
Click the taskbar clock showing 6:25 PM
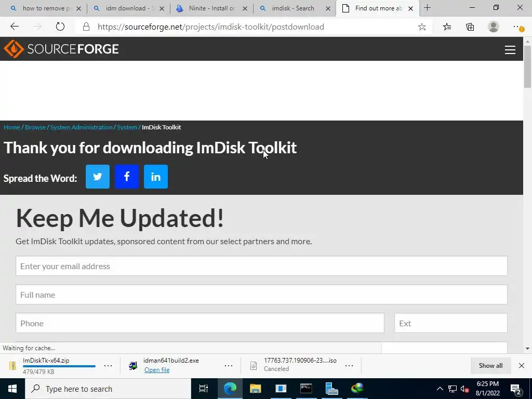487,389
